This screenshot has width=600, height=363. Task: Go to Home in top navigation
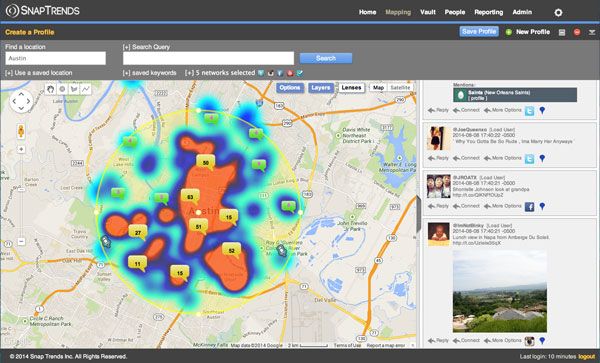tap(367, 12)
